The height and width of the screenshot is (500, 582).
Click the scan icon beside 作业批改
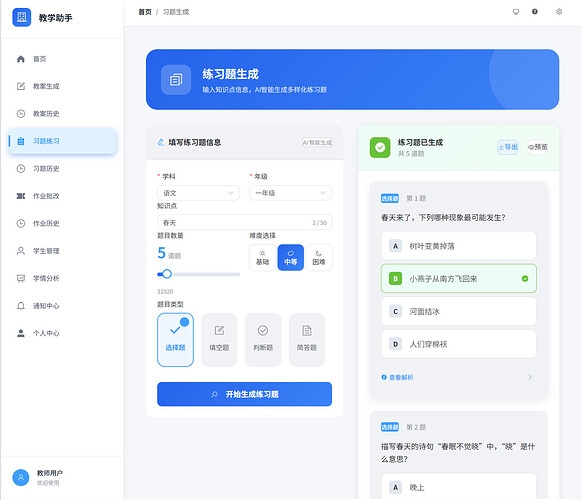[x=21, y=196]
